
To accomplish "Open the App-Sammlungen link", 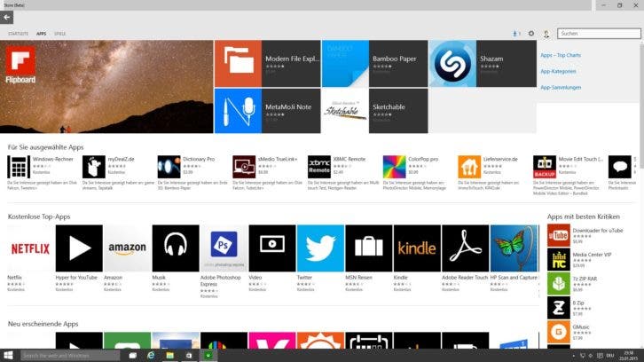I will [x=561, y=88].
